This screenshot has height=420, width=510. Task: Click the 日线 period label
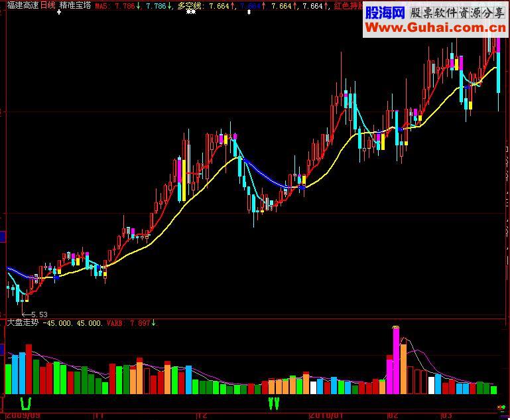point(48,5)
